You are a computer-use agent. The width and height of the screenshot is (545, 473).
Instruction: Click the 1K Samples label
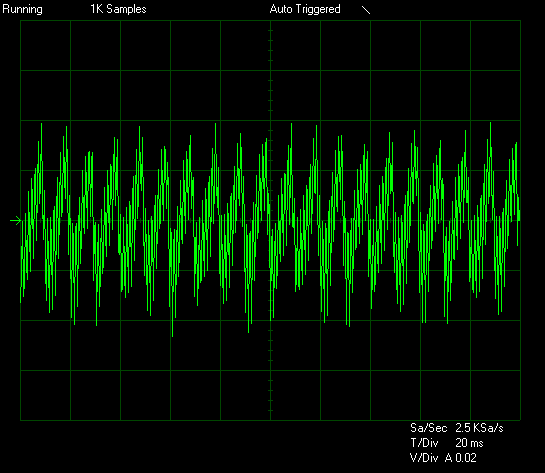pos(118,9)
